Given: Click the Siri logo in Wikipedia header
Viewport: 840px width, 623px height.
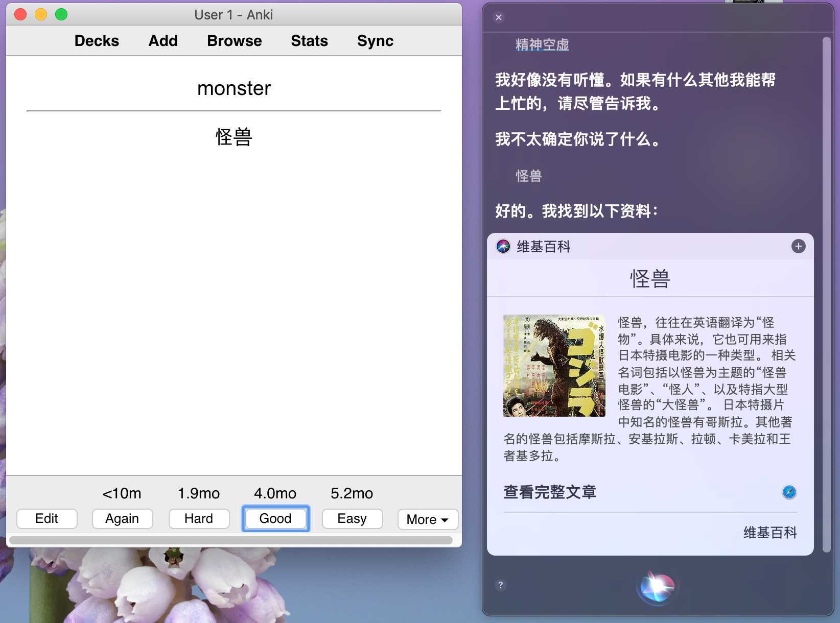Looking at the screenshot, I should (503, 247).
